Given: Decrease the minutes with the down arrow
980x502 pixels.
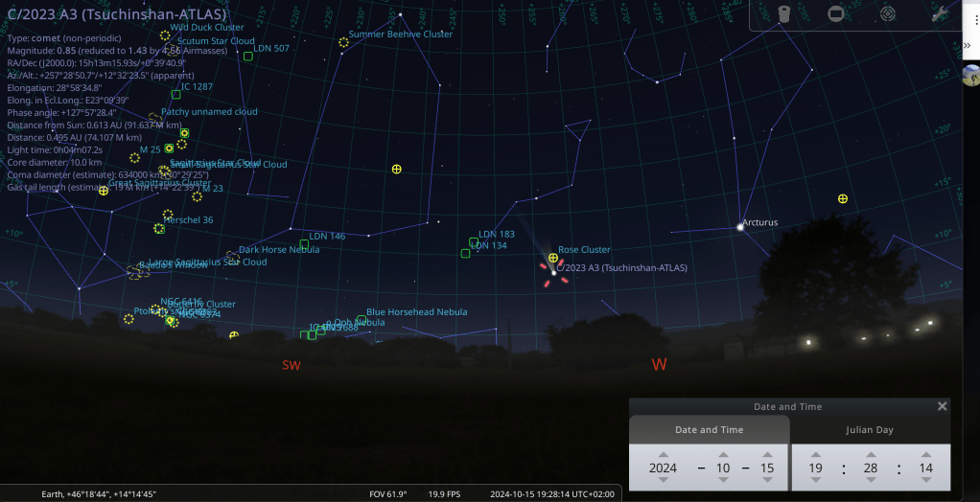Looking at the screenshot, I should click(870, 481).
